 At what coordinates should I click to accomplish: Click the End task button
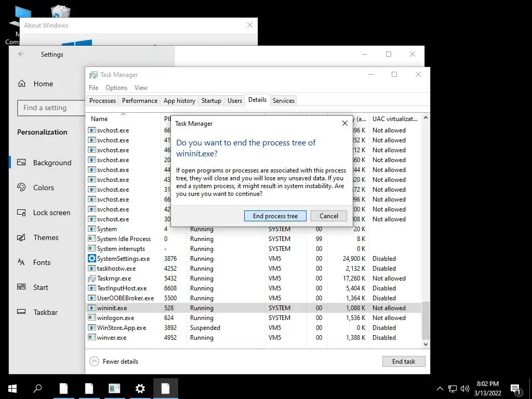click(404, 362)
